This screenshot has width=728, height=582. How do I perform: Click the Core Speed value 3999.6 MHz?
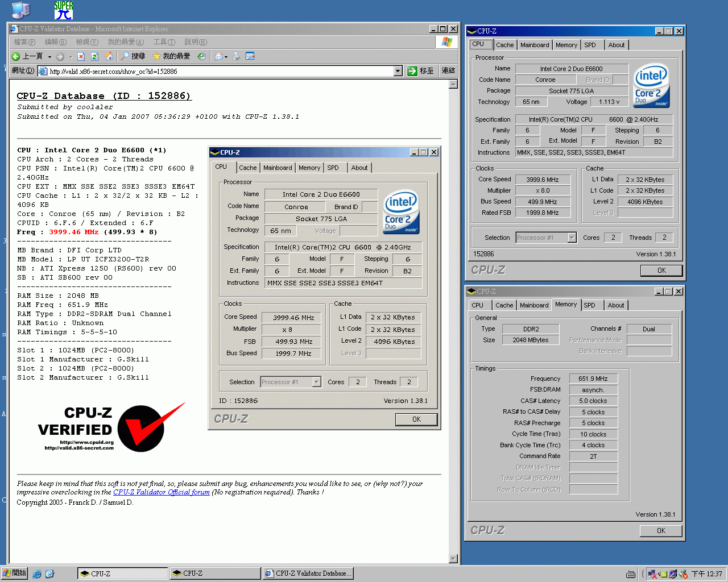[x=543, y=180]
